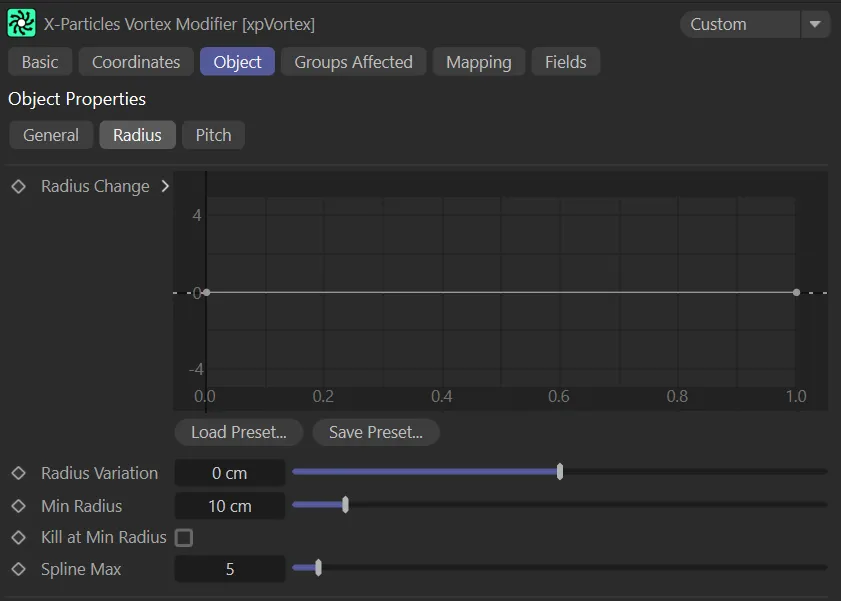
Task: Click the Load Preset button
Action: (239, 432)
